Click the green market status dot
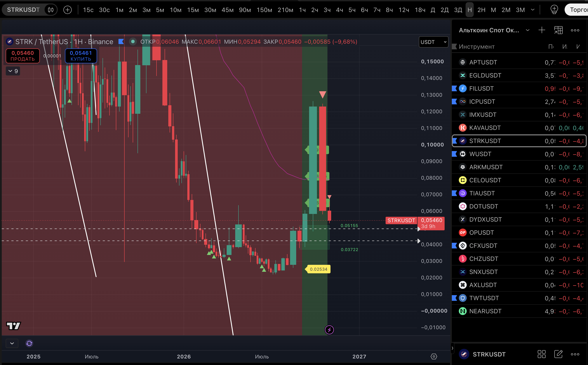The width and height of the screenshot is (588, 365). 133,41
